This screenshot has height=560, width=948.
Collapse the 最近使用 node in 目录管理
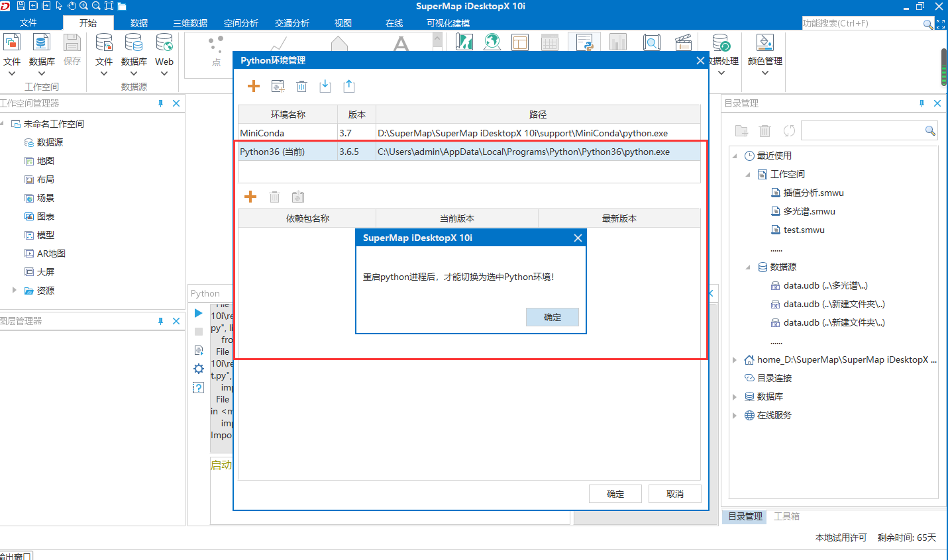pyautogui.click(x=735, y=156)
